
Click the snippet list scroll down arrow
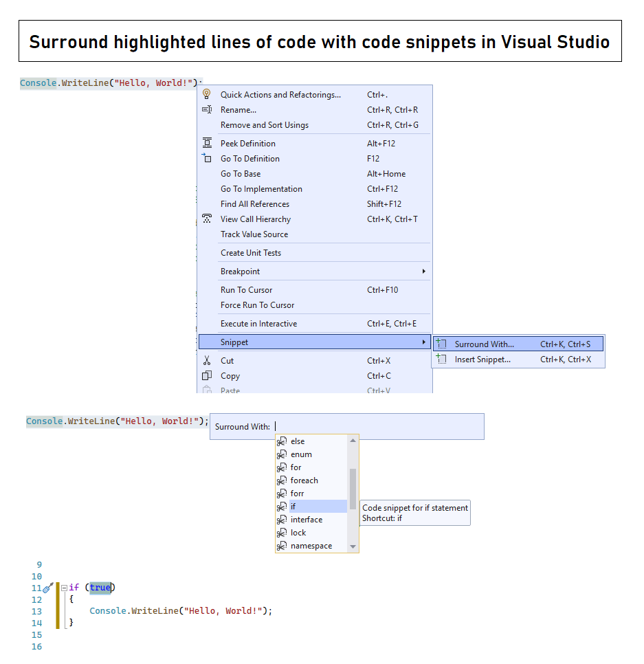click(353, 546)
